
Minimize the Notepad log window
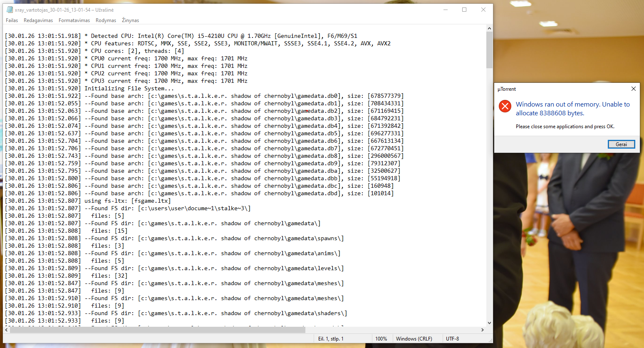446,10
